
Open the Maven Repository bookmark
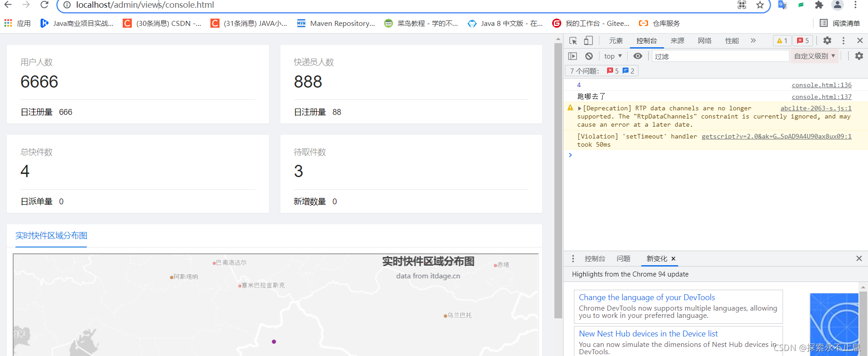[x=336, y=23]
